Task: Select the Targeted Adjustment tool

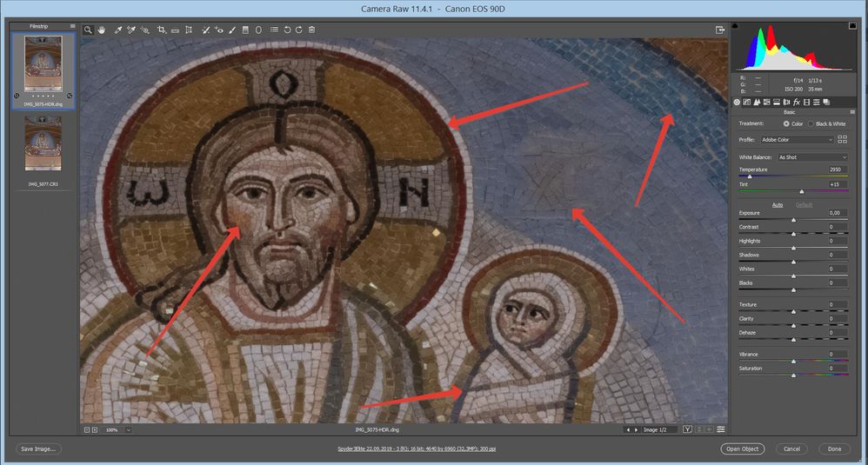Action: pyautogui.click(x=145, y=30)
